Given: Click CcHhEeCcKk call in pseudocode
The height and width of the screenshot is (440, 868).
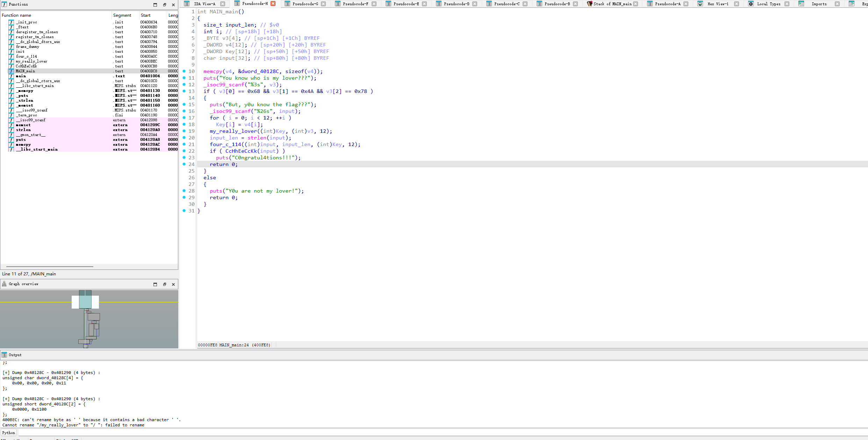Looking at the screenshot, I should pos(241,151).
